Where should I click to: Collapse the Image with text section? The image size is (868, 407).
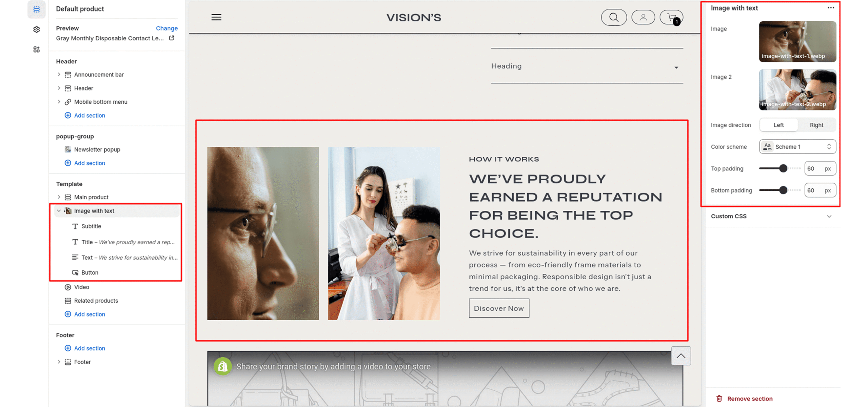(59, 211)
